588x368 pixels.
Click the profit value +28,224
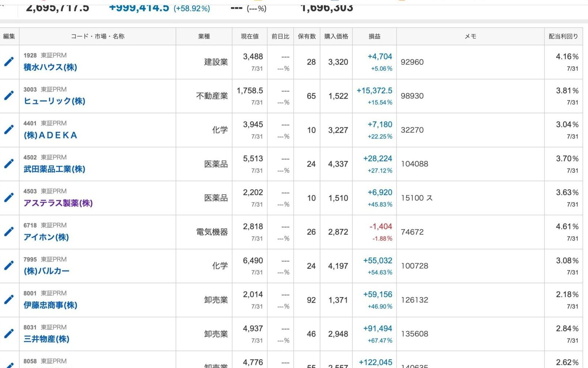378,158
